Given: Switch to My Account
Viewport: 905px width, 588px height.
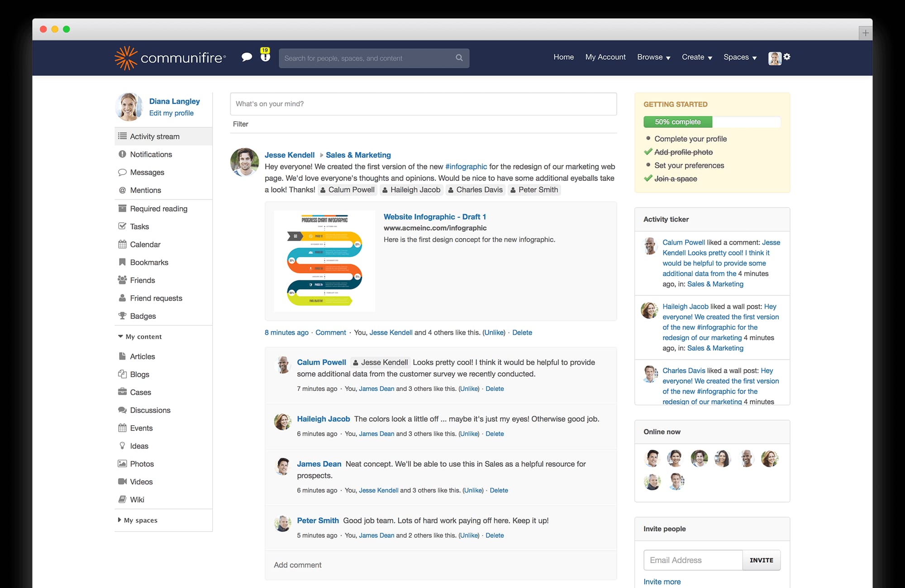Looking at the screenshot, I should (605, 57).
